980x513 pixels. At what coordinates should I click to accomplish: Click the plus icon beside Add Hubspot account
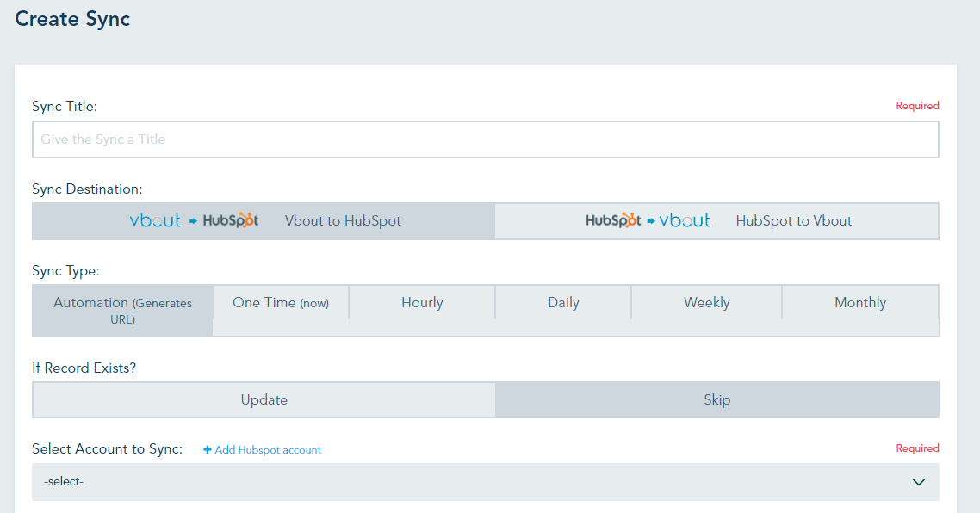(x=207, y=450)
